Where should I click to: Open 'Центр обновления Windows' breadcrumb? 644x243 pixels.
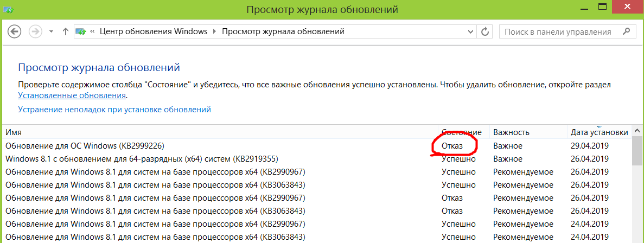[153, 31]
